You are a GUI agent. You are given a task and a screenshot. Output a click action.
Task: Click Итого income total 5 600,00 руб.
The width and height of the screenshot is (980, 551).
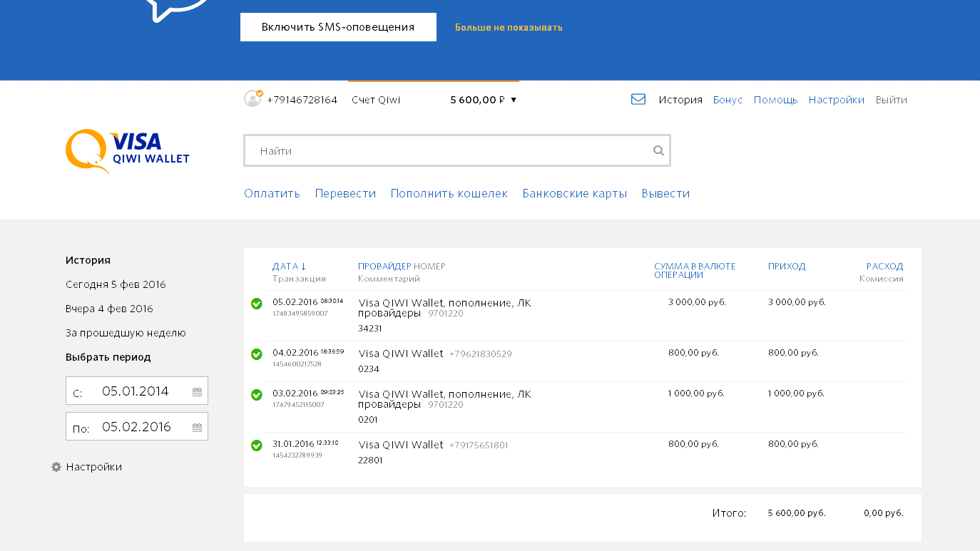pyautogui.click(x=797, y=513)
